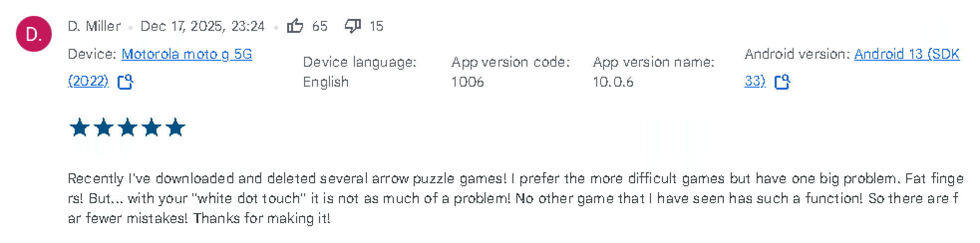Open the Motorola moto g 5G link

[x=186, y=54]
